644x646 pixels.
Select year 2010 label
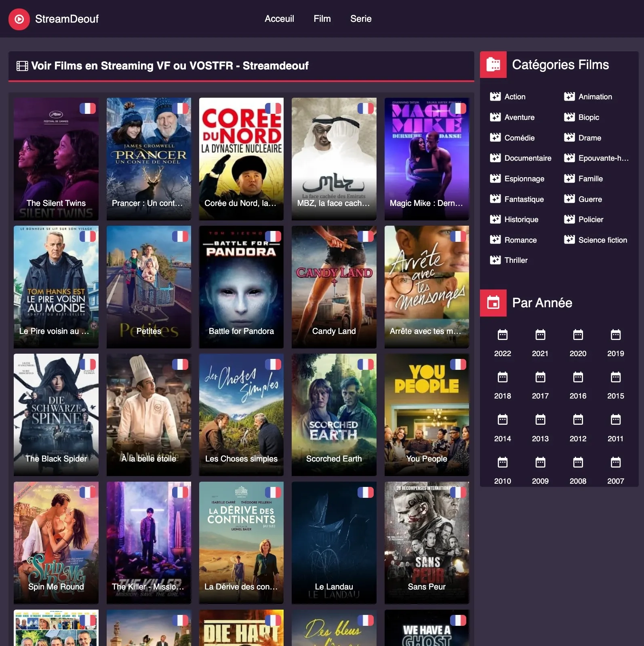coord(503,481)
